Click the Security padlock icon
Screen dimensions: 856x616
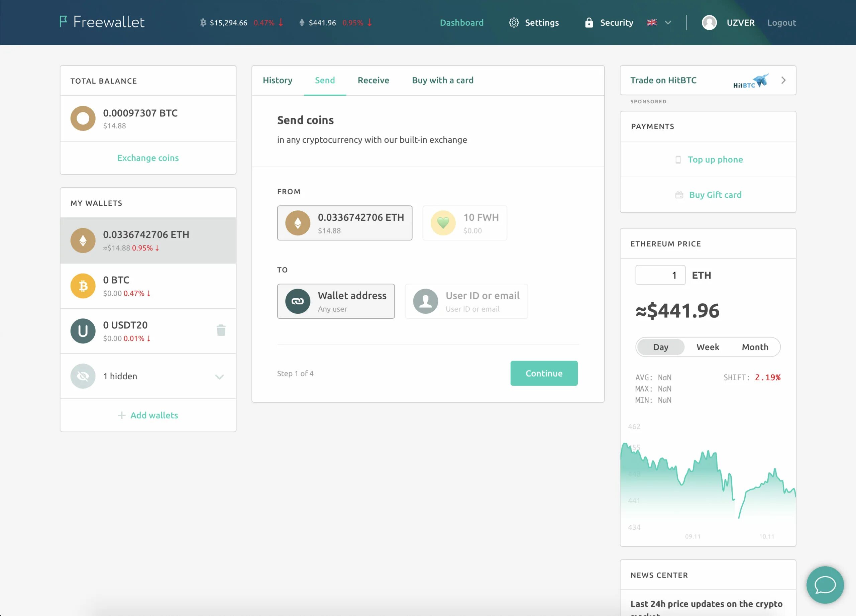pyautogui.click(x=588, y=23)
